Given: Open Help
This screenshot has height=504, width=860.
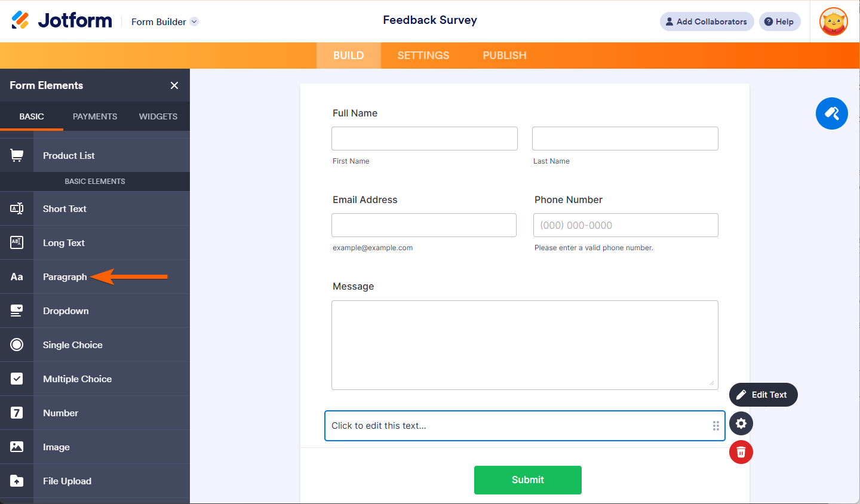Looking at the screenshot, I should (x=779, y=21).
